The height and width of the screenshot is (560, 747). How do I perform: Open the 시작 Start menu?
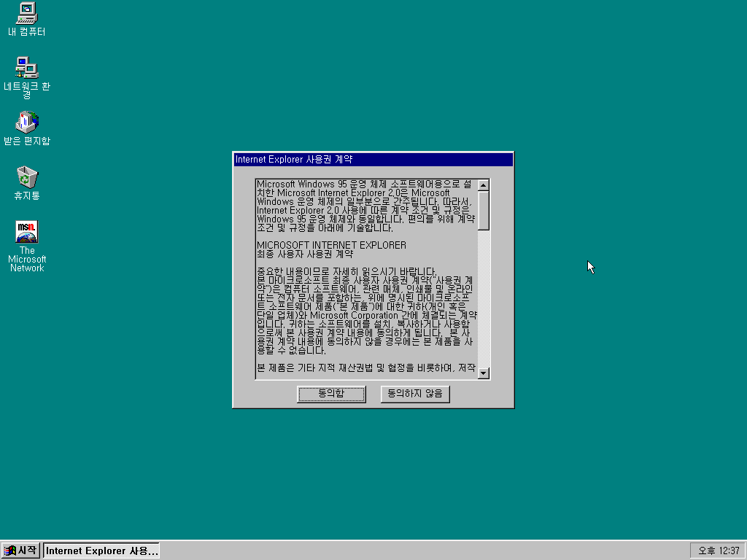tap(20, 551)
